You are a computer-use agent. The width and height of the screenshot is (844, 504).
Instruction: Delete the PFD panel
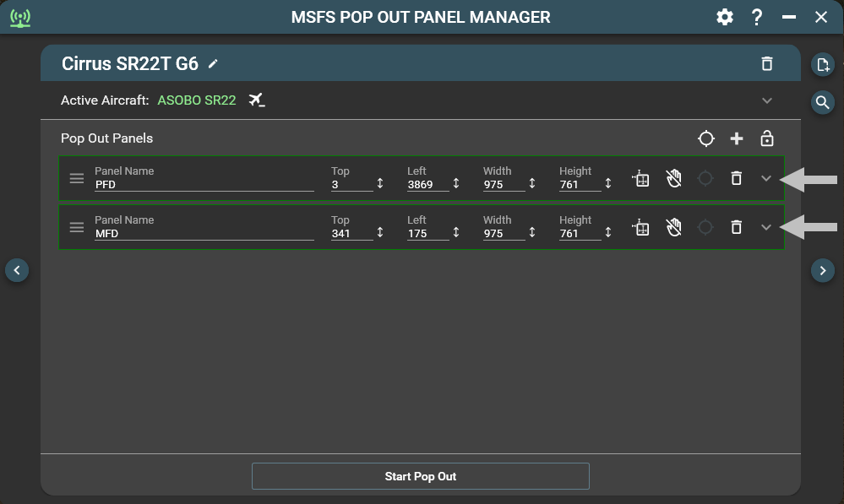tap(736, 178)
